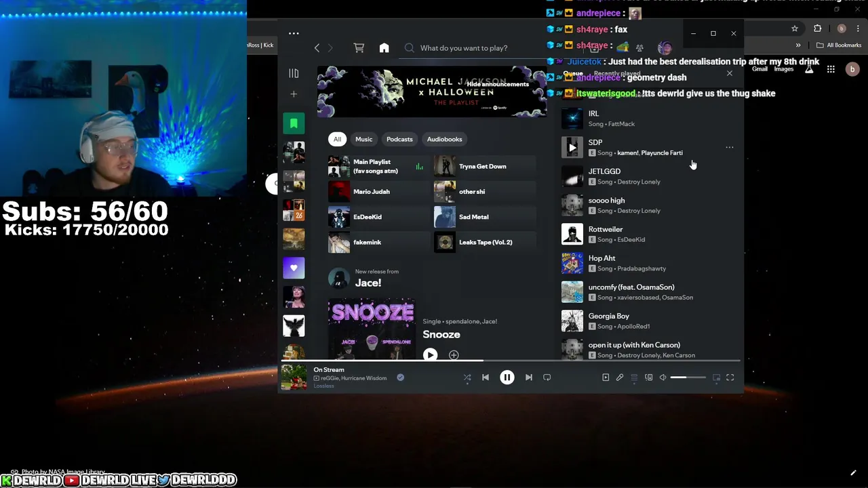
Task: Select queue song JETLGGD
Action: pyautogui.click(x=649, y=176)
